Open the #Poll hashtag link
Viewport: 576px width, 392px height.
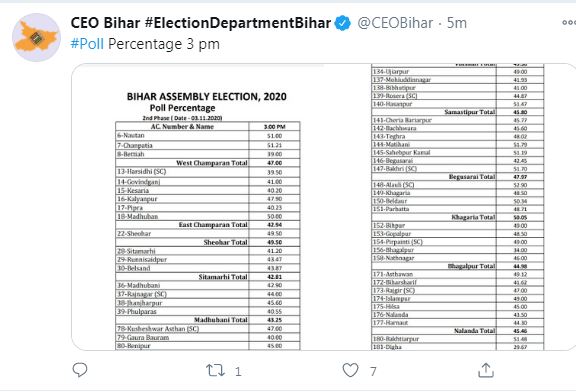87,44
